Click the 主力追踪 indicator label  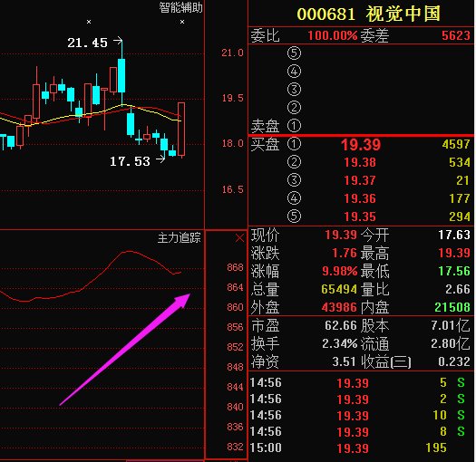(180, 238)
